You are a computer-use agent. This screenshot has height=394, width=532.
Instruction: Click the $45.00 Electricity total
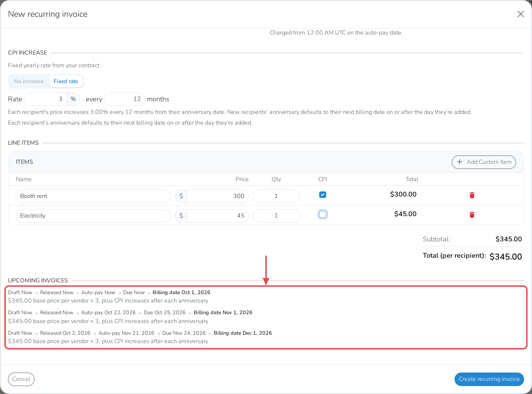pos(405,214)
